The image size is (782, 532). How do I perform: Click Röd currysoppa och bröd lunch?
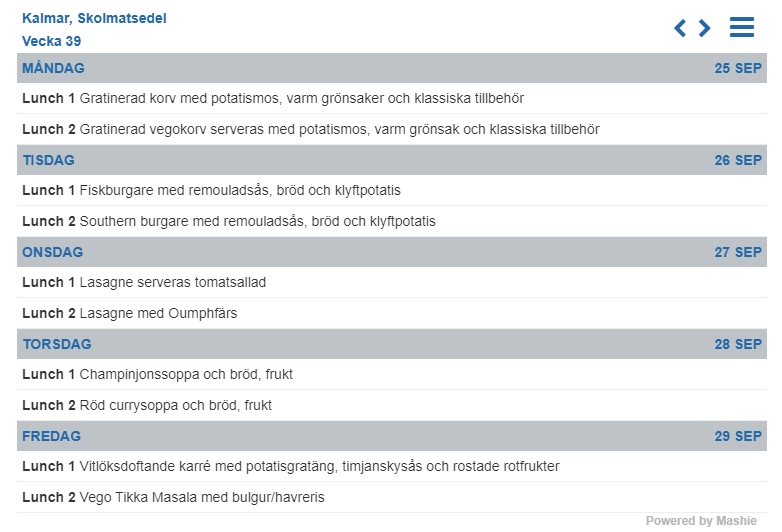coord(147,405)
